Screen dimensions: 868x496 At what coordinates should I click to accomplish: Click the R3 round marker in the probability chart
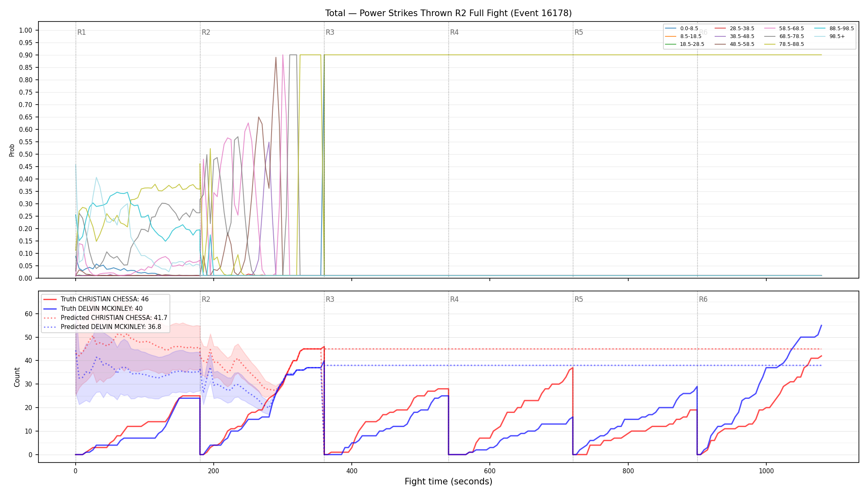(x=330, y=32)
